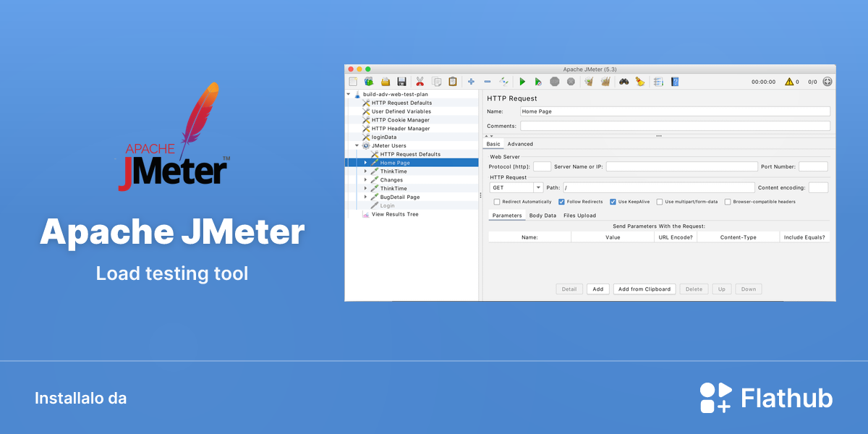Click the Down button
The image size is (868, 434).
click(x=749, y=289)
